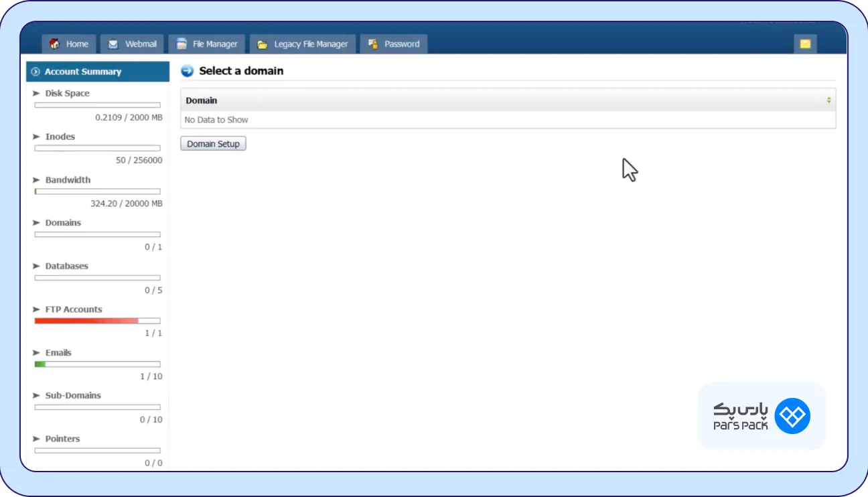Click the 50 / 256000 inodes value
Screen dimensions: 868x497
click(x=139, y=161)
